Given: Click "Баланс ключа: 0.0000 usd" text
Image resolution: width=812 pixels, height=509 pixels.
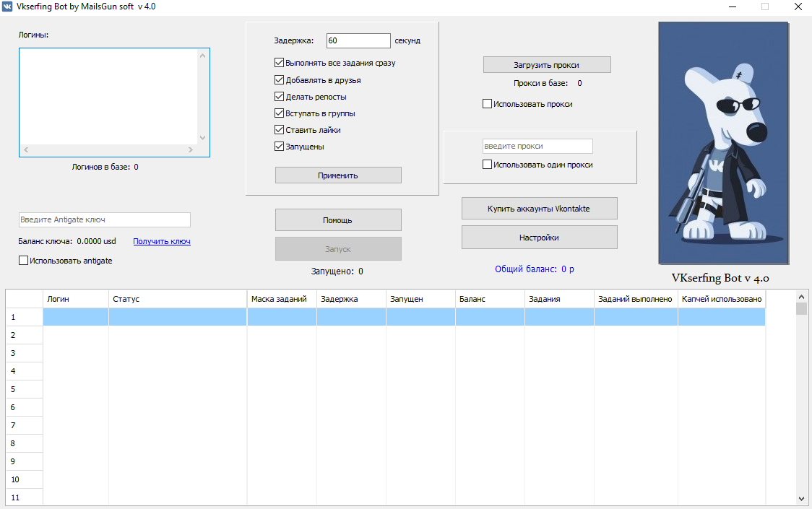Looking at the screenshot, I should [67, 241].
